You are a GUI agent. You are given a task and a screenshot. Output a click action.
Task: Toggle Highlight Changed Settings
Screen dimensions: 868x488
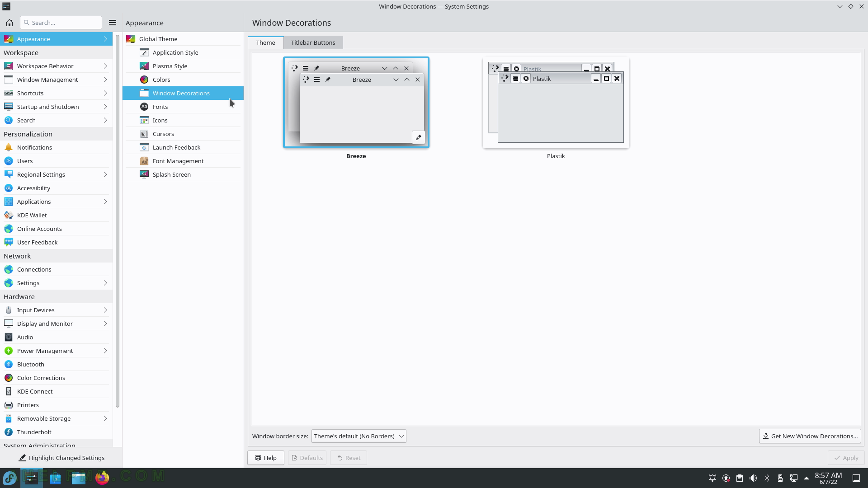coord(61,458)
